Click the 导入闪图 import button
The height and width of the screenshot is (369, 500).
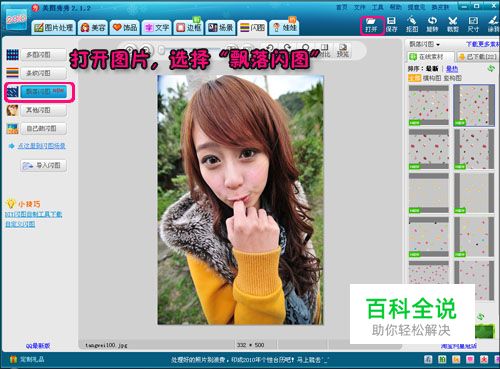click(43, 165)
